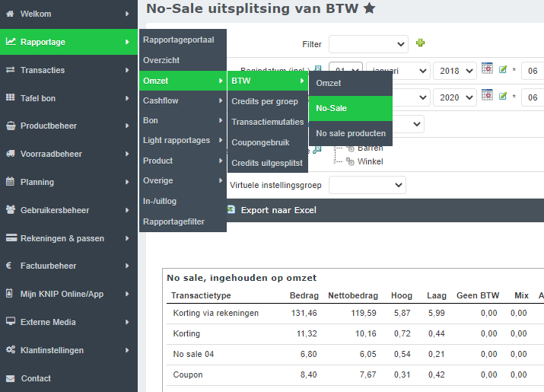Open the 2018 year dropdown
544x392 pixels.
454,71
